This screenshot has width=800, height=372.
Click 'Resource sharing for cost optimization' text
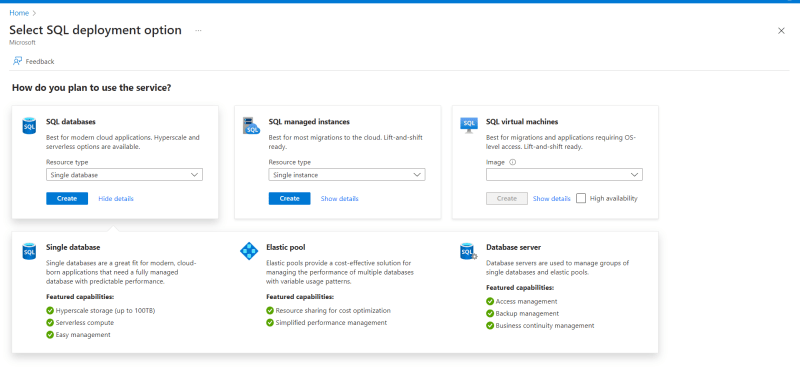333,310
